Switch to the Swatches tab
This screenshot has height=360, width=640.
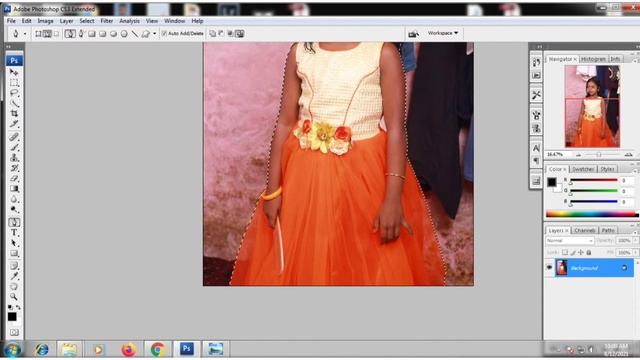[x=582, y=169]
